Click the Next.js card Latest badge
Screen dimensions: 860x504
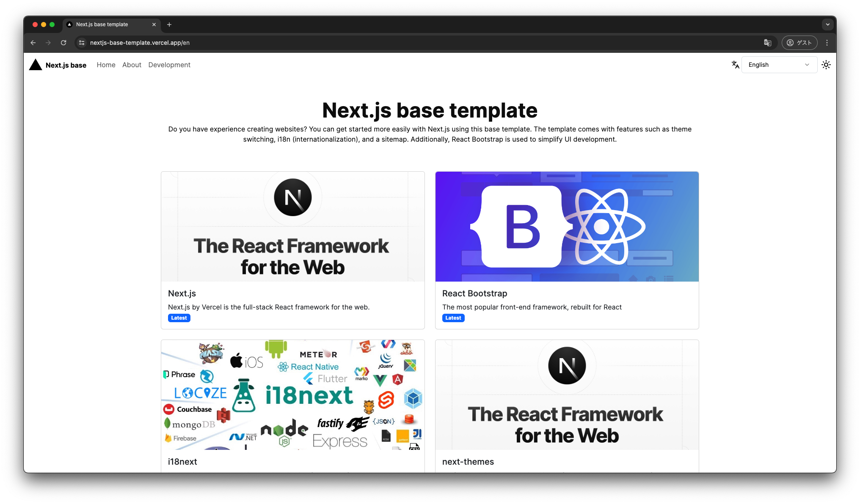coord(178,318)
